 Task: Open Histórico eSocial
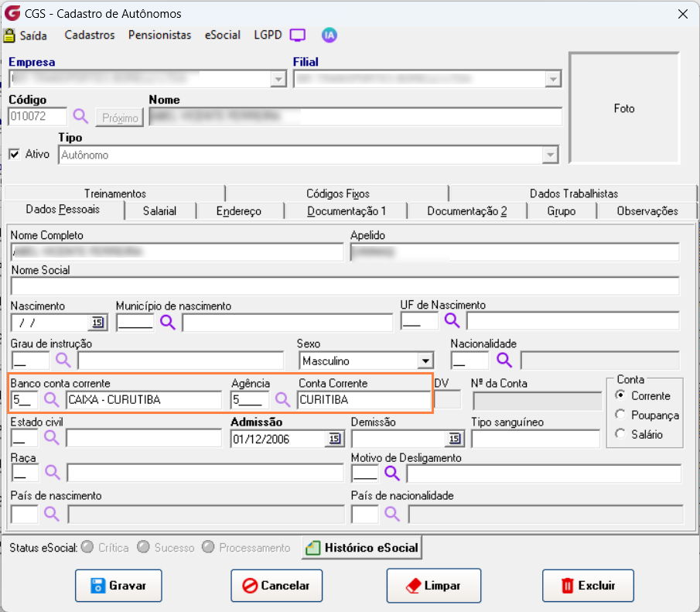point(362,548)
